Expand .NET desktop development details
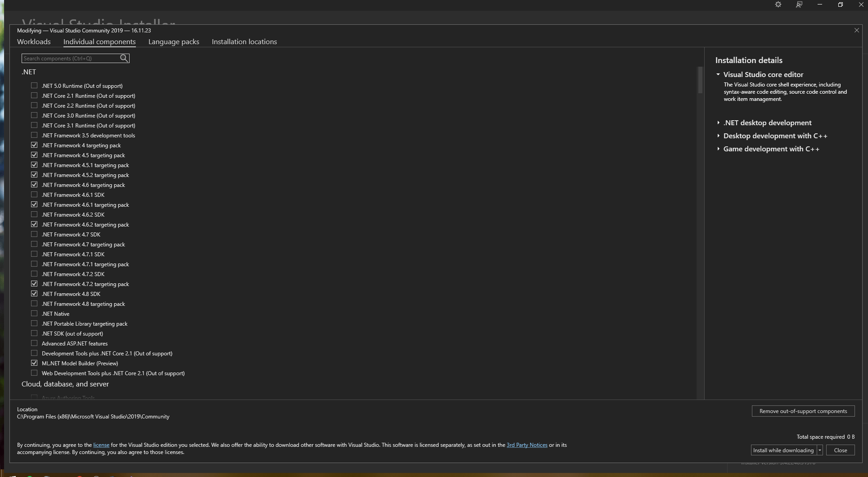Viewport: 868px width, 477px height. tap(718, 123)
